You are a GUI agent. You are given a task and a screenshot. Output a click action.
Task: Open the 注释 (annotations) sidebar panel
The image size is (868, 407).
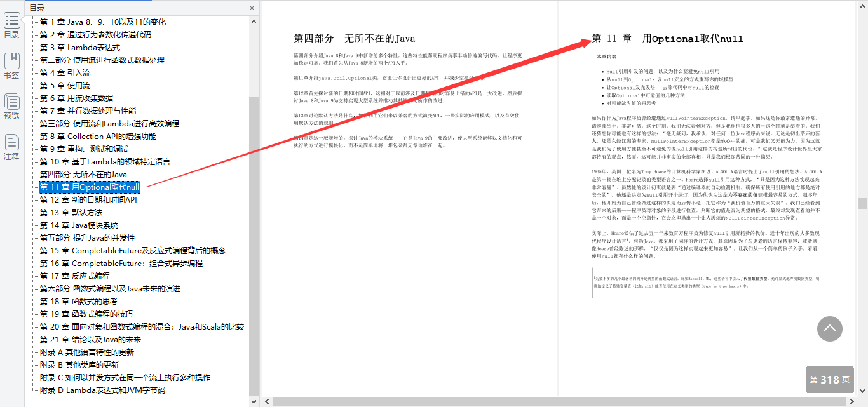[11, 147]
